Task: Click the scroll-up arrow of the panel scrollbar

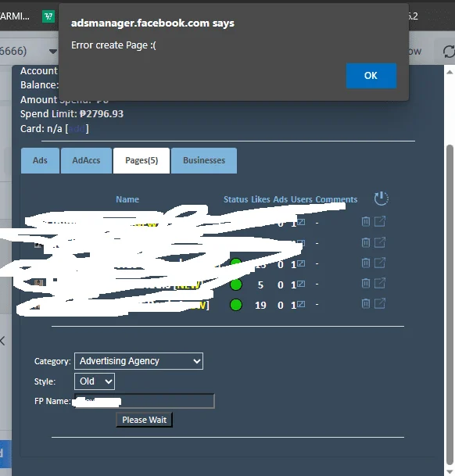Action: click(x=450, y=72)
